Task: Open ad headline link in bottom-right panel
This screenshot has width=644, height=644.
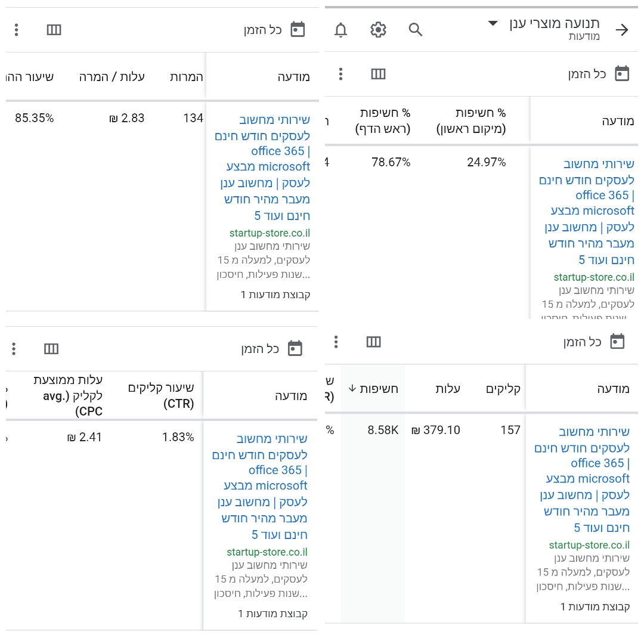Action: [x=582, y=479]
